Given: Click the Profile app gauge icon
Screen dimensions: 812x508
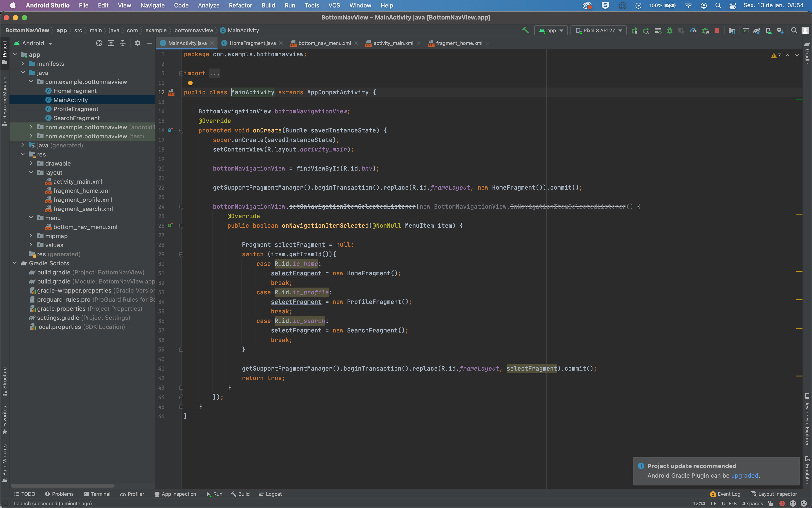Looking at the screenshot, I should pos(693,31).
